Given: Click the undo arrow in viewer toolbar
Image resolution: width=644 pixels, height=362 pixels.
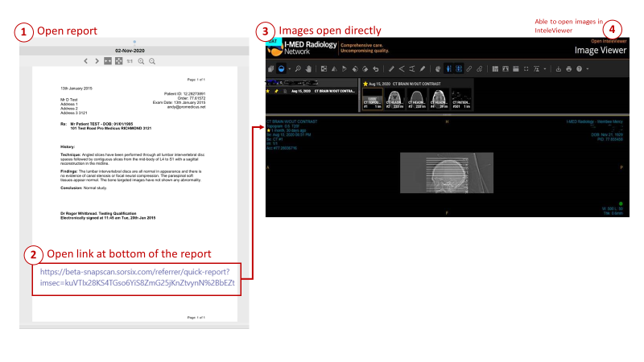Looking at the screenshot, I should click(x=376, y=69).
